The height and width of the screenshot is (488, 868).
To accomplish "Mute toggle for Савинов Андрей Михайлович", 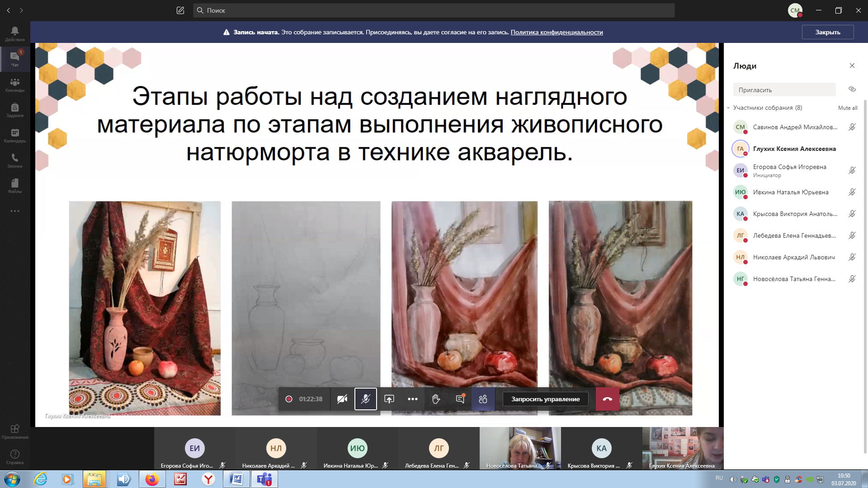I will coord(852,127).
